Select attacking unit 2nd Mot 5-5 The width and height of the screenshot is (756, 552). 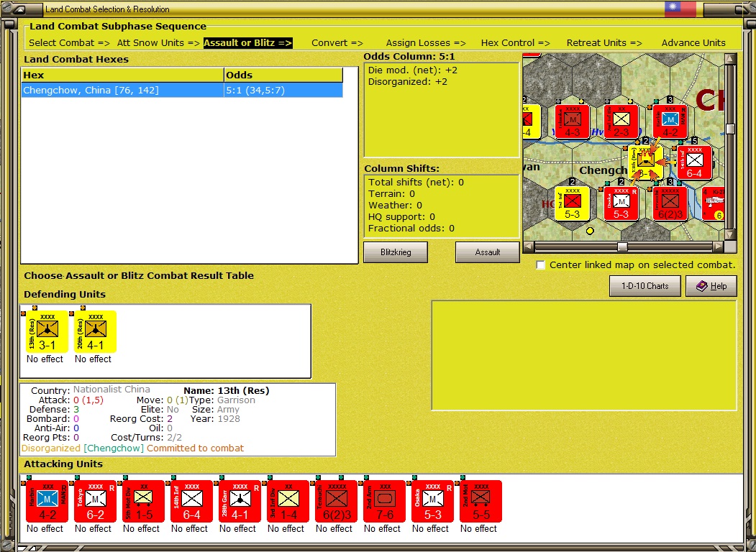tap(481, 502)
